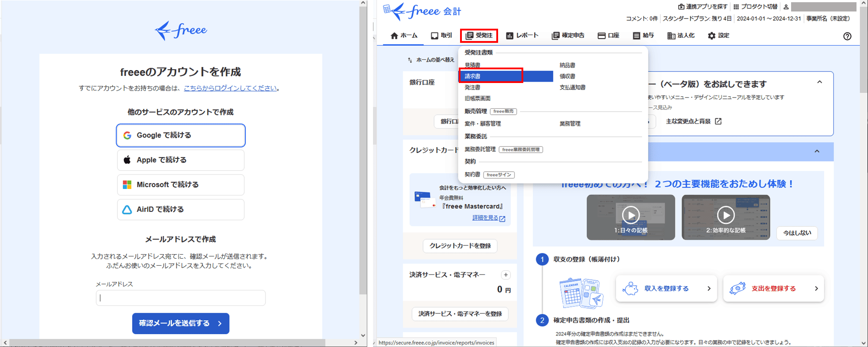This screenshot has width=868, height=347.
Task: Click 支出を登録する card
Action: (x=773, y=289)
